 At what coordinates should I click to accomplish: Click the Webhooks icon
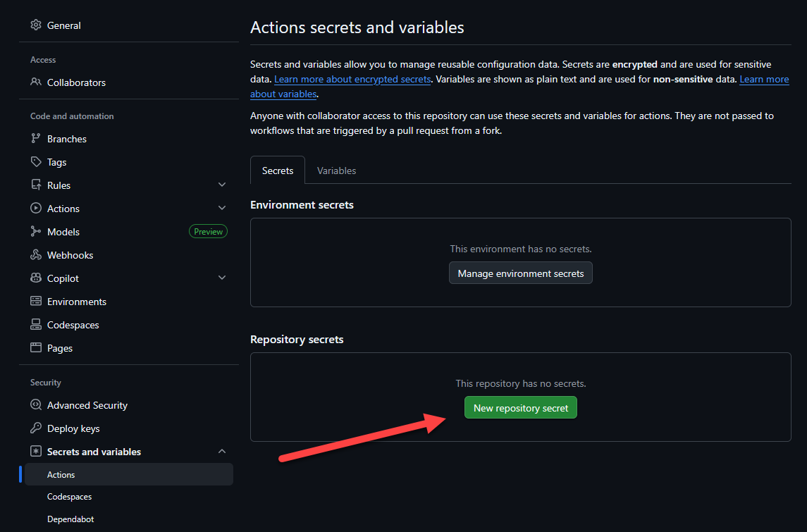click(36, 255)
